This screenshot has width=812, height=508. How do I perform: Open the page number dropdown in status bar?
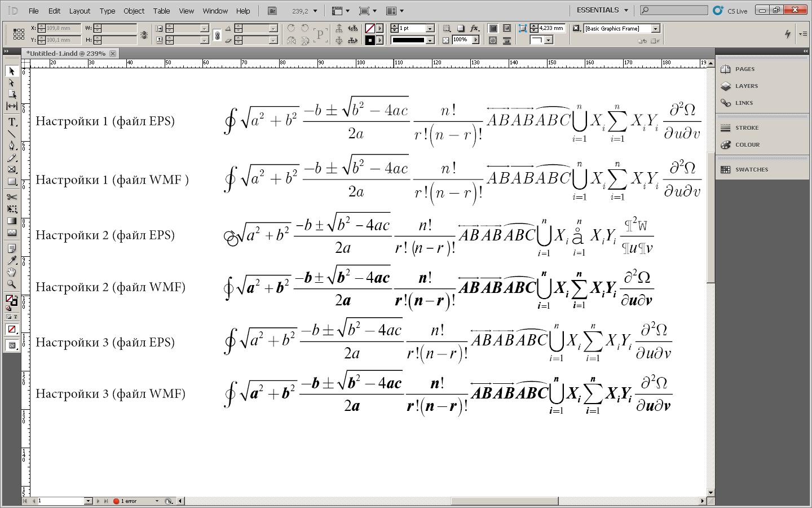[x=89, y=501]
